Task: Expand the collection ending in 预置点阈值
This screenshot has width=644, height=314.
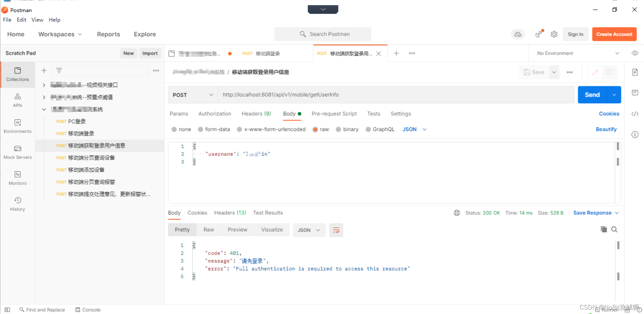Action: (x=44, y=97)
